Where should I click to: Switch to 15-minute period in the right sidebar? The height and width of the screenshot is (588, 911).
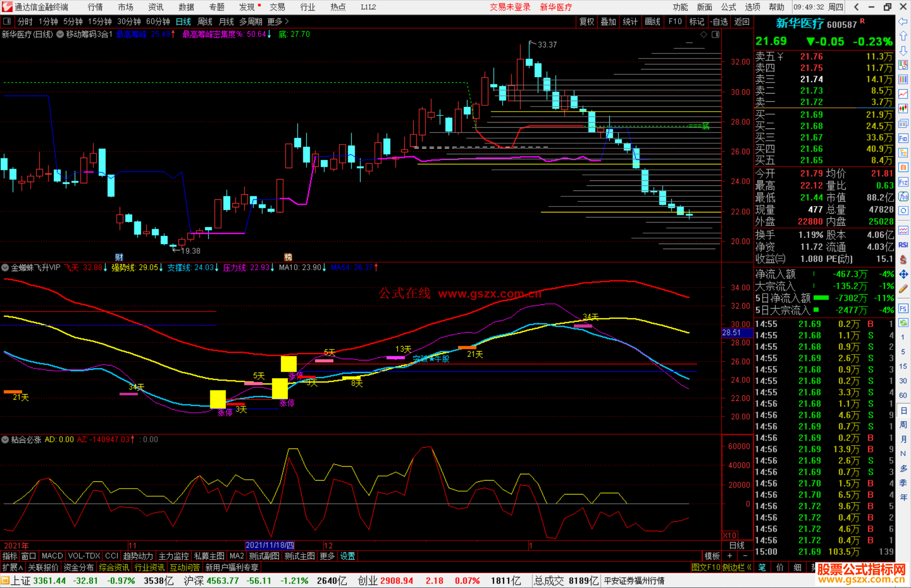(903, 366)
